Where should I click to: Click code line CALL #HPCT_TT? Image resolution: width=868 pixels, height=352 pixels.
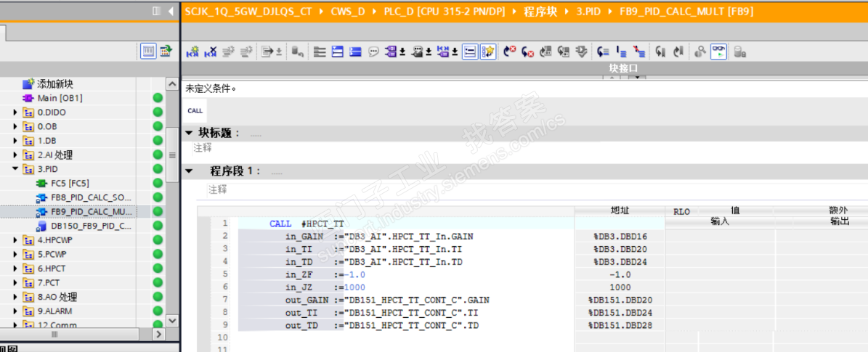307,224
